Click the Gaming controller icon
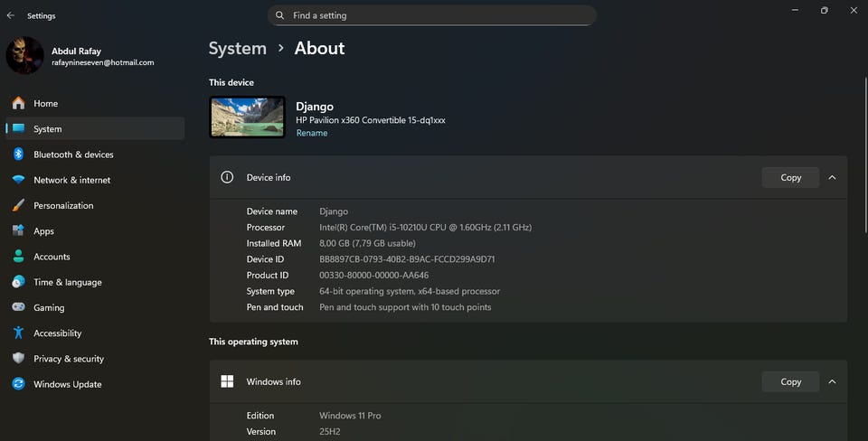868x441 pixels. [18, 307]
